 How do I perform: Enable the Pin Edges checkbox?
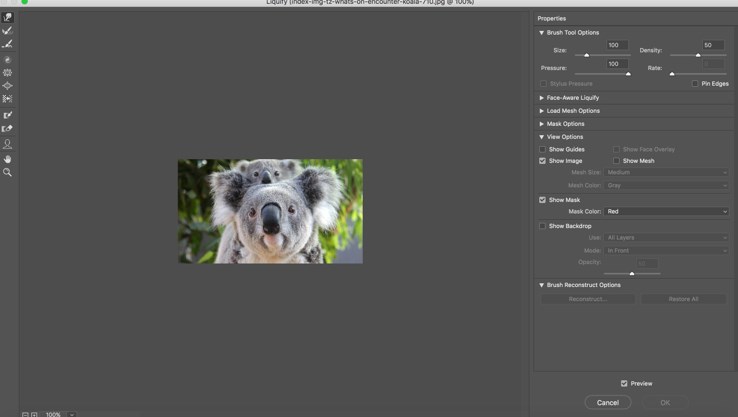coord(695,84)
